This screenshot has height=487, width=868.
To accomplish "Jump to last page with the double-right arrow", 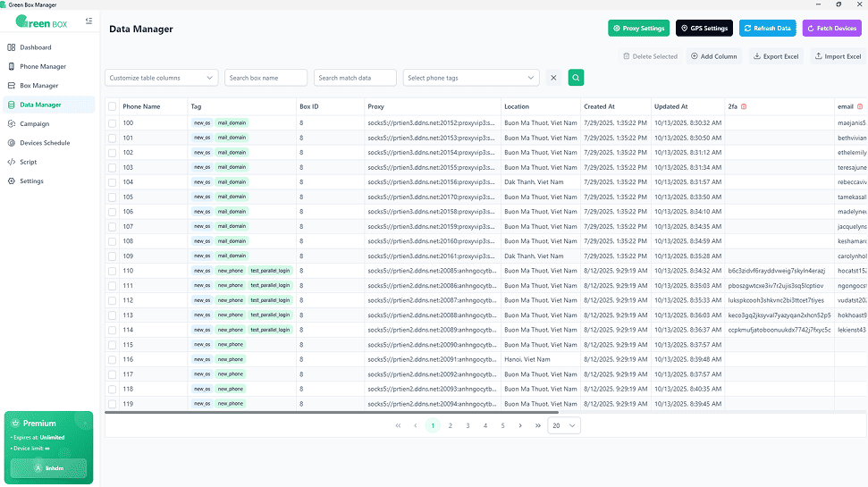I will 537,425.
